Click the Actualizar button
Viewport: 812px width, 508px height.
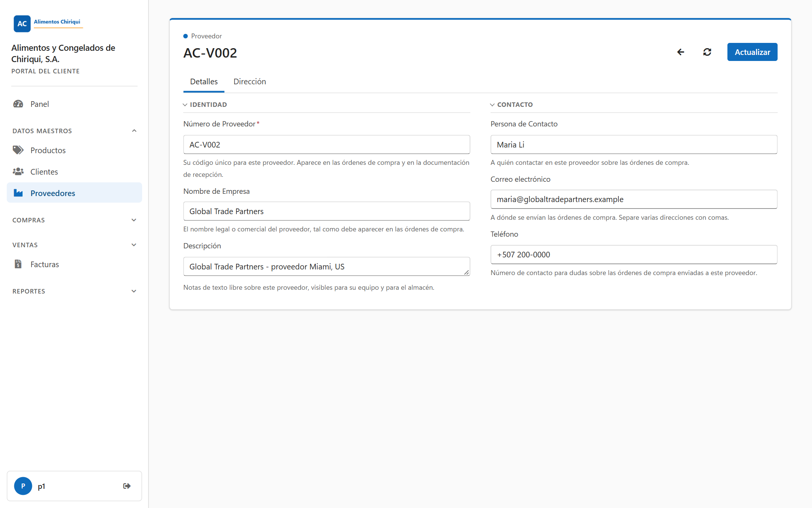(752, 52)
